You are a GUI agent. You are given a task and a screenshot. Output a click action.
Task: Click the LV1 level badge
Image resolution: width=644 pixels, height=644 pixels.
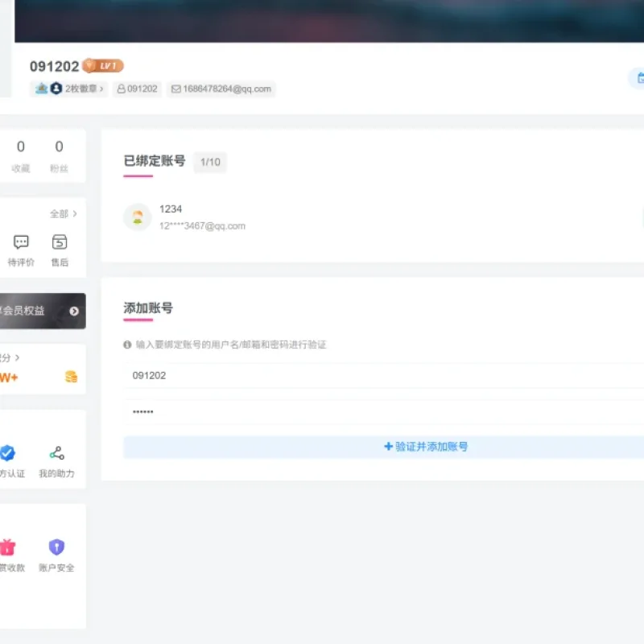(x=103, y=66)
